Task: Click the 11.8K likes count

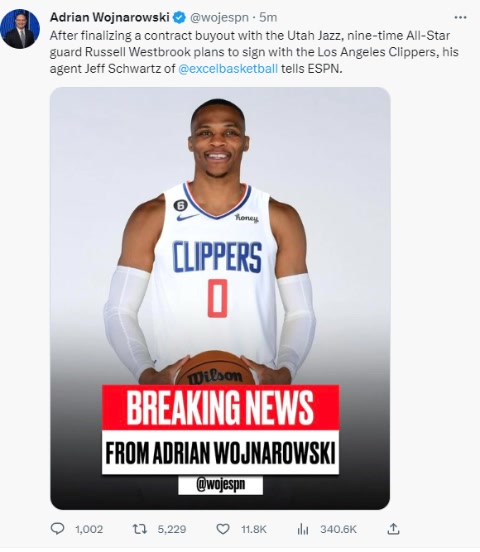Action: pyautogui.click(x=254, y=529)
